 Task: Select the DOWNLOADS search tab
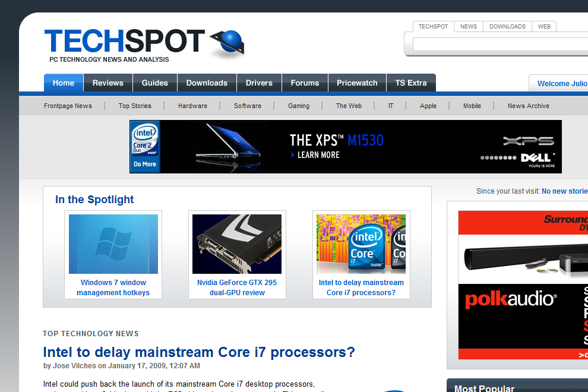pos(507,27)
